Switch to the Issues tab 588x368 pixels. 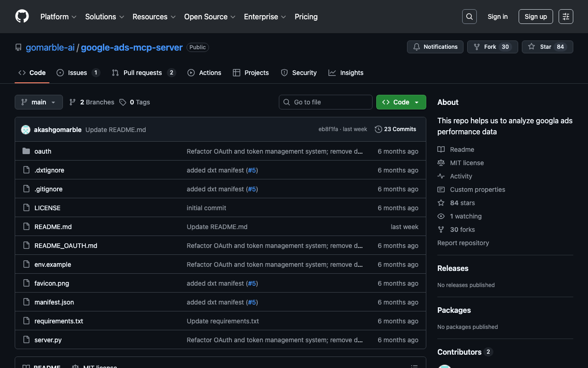(x=78, y=73)
